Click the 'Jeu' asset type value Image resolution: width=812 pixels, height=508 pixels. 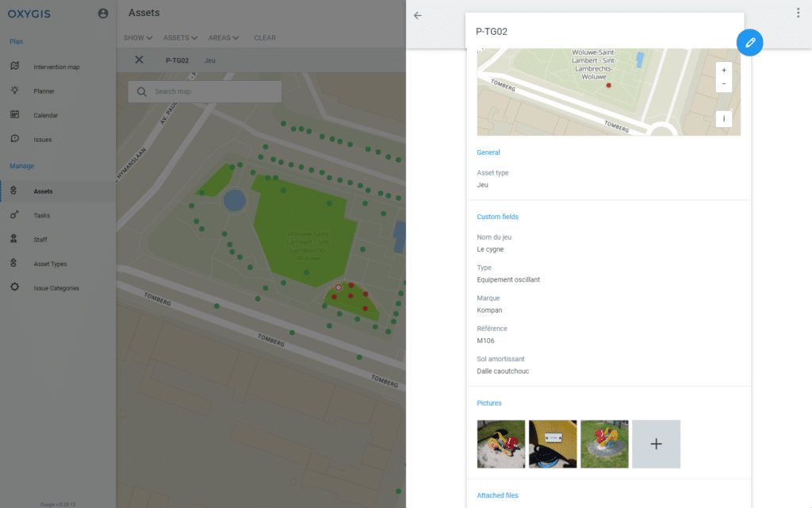click(x=482, y=185)
